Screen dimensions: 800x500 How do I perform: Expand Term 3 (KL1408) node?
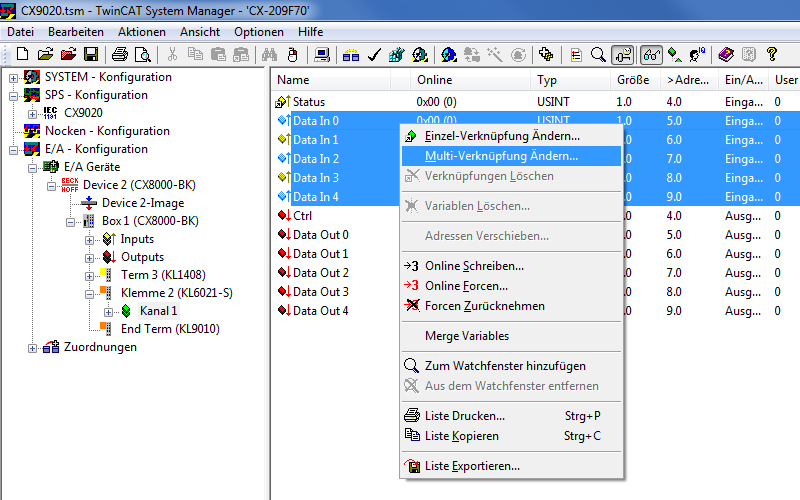(89, 276)
